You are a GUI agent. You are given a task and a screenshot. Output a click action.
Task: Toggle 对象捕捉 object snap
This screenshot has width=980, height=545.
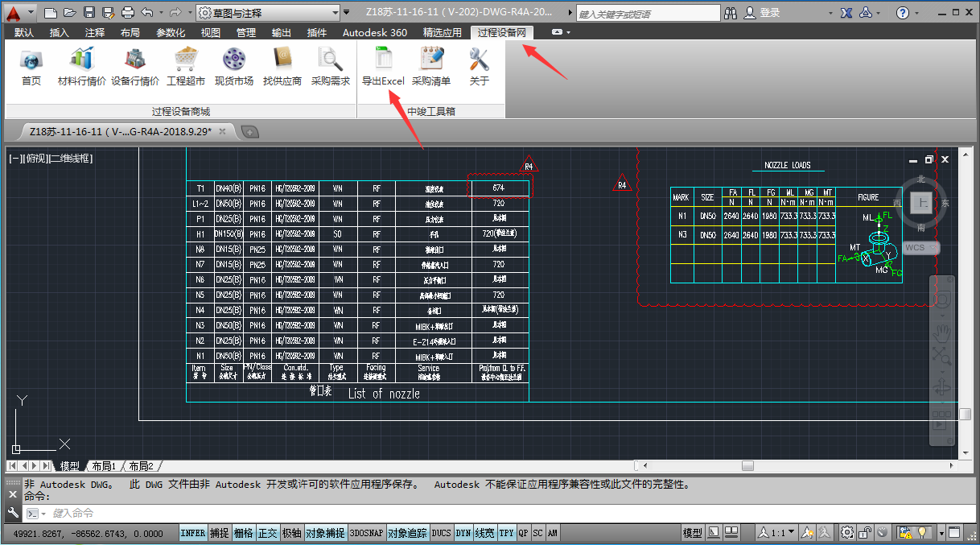tap(326, 533)
